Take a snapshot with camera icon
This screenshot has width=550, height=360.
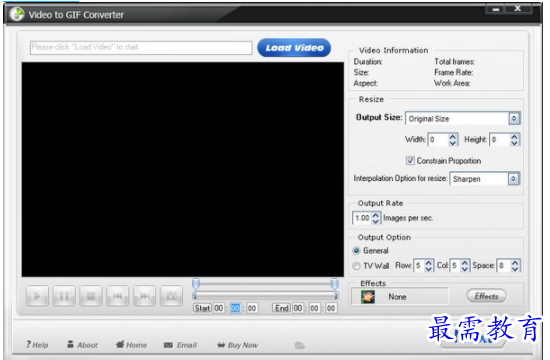[172, 296]
